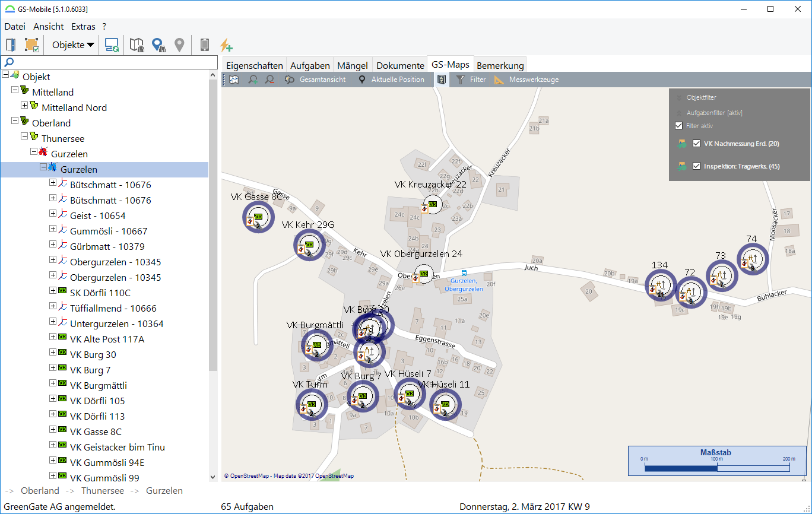Click the orange selection checkmark toolbar icon
This screenshot has height=514, width=812.
(x=31, y=45)
